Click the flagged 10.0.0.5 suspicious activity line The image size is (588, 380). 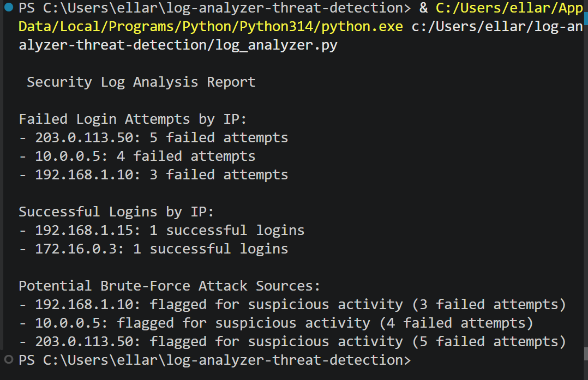pyautogui.click(x=276, y=323)
